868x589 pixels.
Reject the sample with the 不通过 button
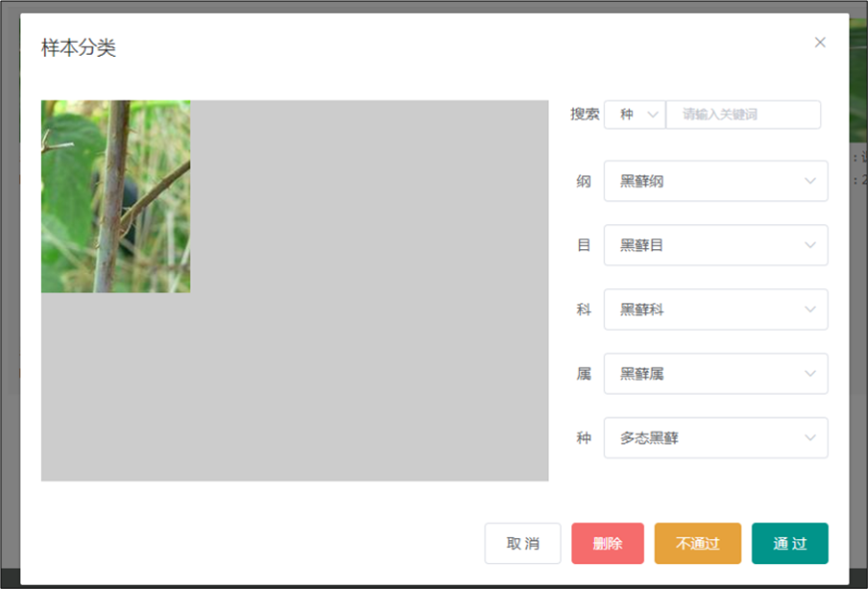pyautogui.click(x=698, y=543)
